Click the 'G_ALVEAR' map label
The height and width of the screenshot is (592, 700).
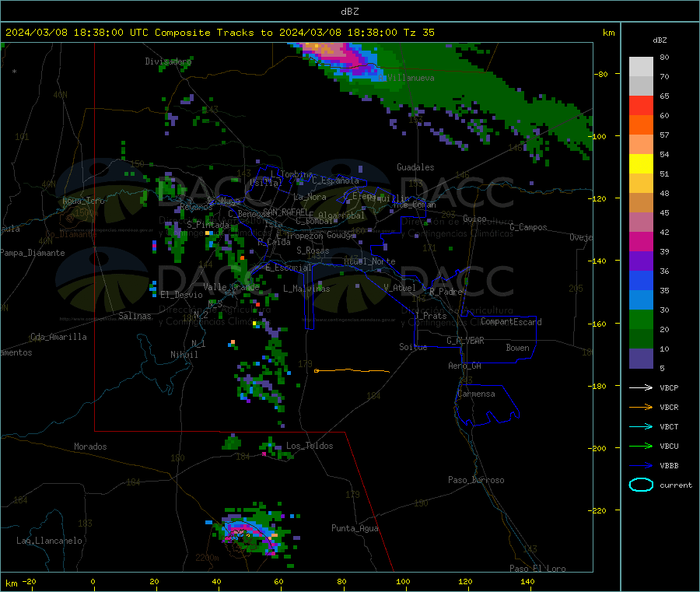click(x=465, y=341)
